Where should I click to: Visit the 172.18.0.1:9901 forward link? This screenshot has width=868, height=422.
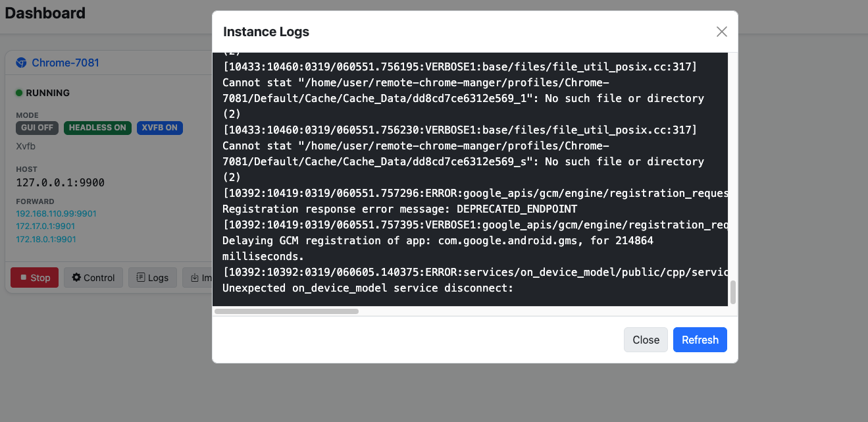[x=45, y=240]
